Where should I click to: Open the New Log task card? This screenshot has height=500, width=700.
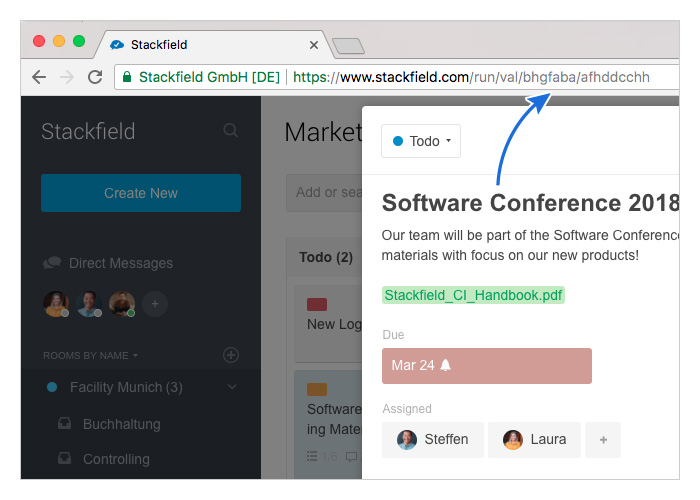(x=328, y=324)
